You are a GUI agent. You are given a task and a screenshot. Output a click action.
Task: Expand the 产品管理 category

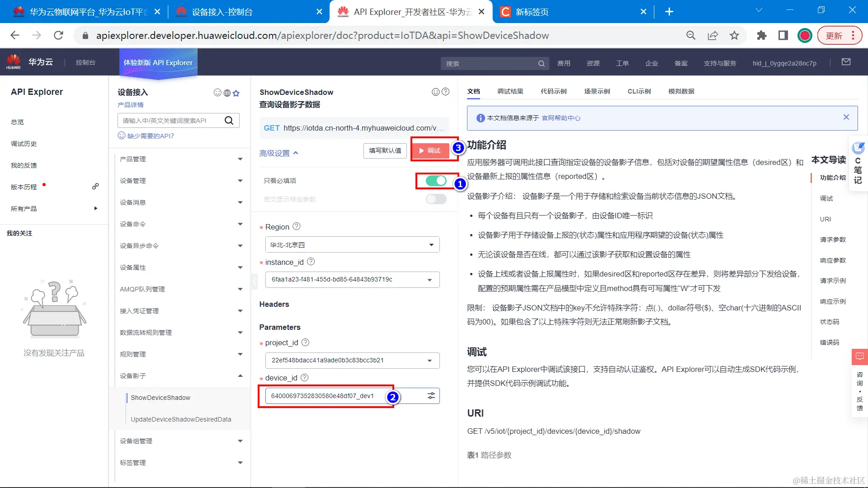pos(181,159)
